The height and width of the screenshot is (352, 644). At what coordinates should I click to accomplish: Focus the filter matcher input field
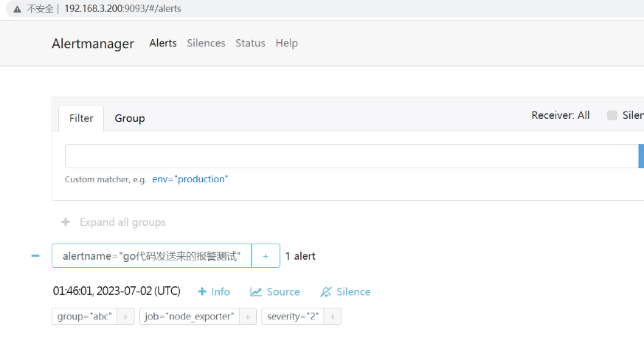[x=352, y=156]
